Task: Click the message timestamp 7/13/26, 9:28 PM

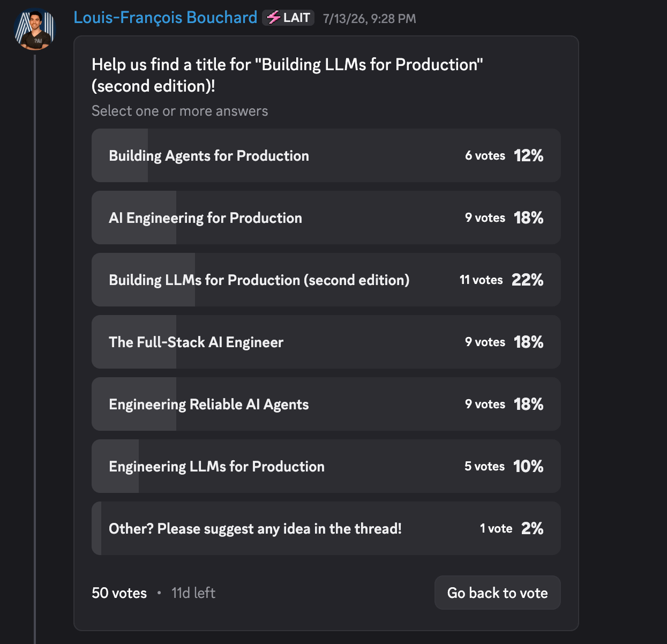Action: pyautogui.click(x=369, y=19)
